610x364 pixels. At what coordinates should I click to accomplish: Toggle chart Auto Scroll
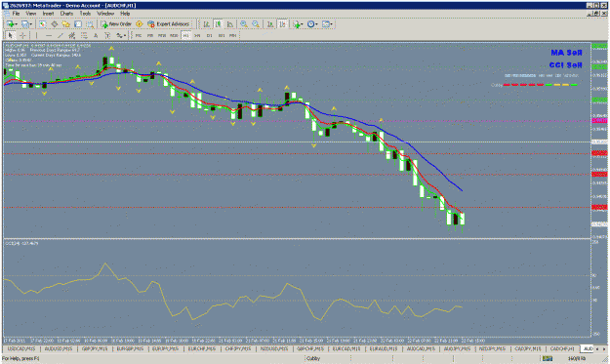tap(270, 24)
